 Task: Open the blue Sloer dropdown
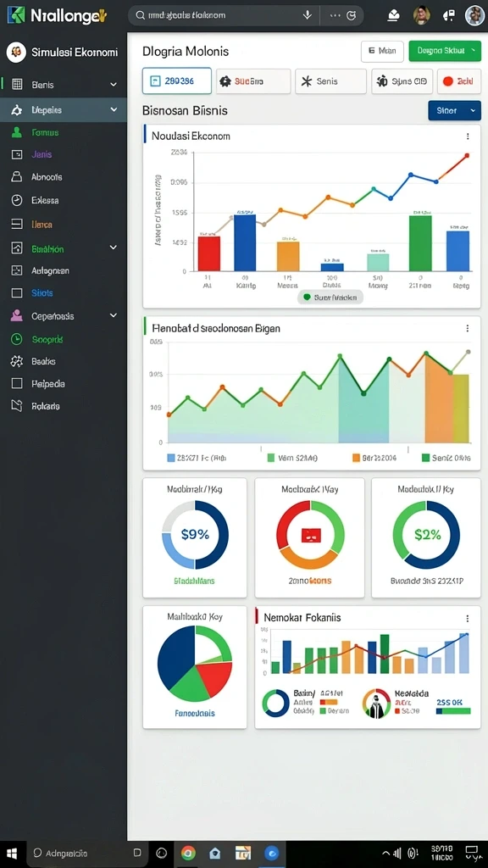coord(454,111)
